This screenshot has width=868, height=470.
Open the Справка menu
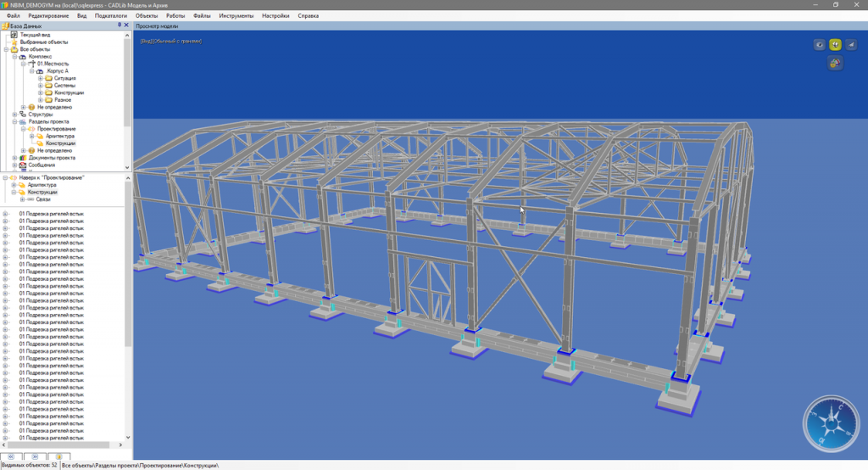click(x=309, y=15)
